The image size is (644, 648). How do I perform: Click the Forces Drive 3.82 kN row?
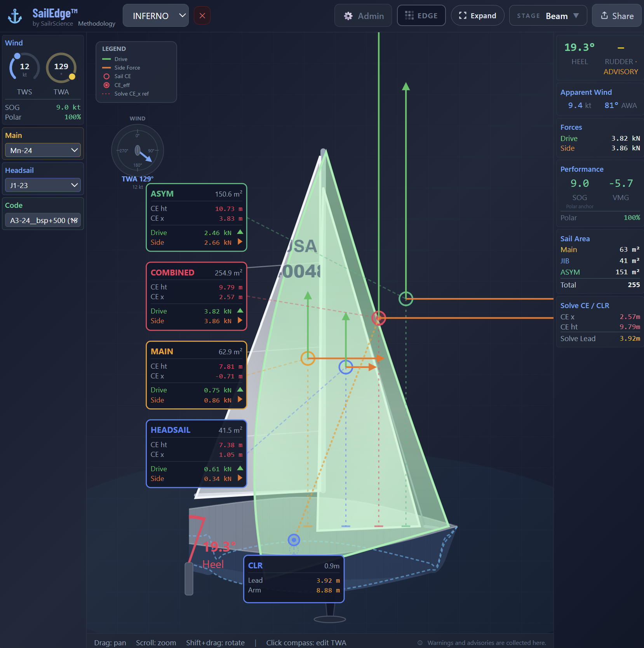click(x=600, y=138)
